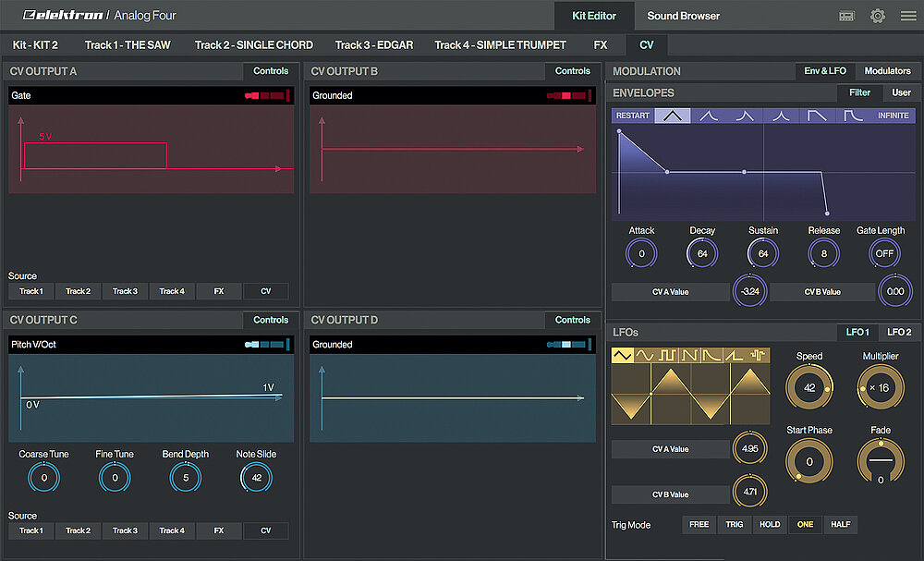Click the LFO Speed knob
The height and width of the screenshot is (561, 924).
tap(809, 388)
